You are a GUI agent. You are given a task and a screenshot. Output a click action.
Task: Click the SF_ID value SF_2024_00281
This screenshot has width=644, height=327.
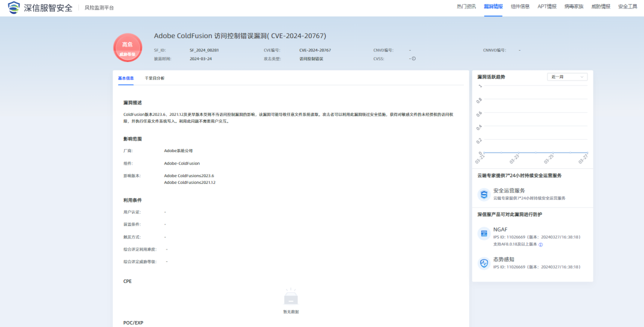tap(204, 50)
